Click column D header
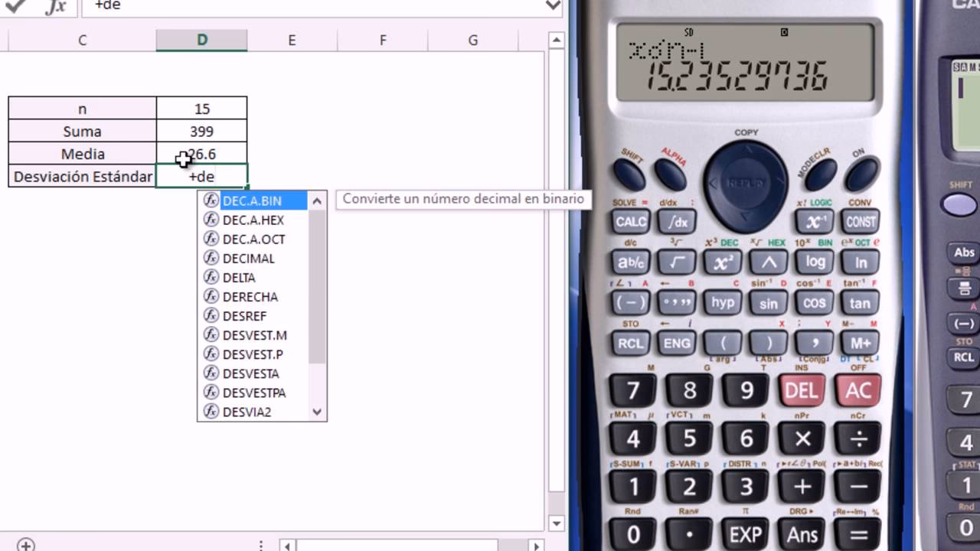 202,41
